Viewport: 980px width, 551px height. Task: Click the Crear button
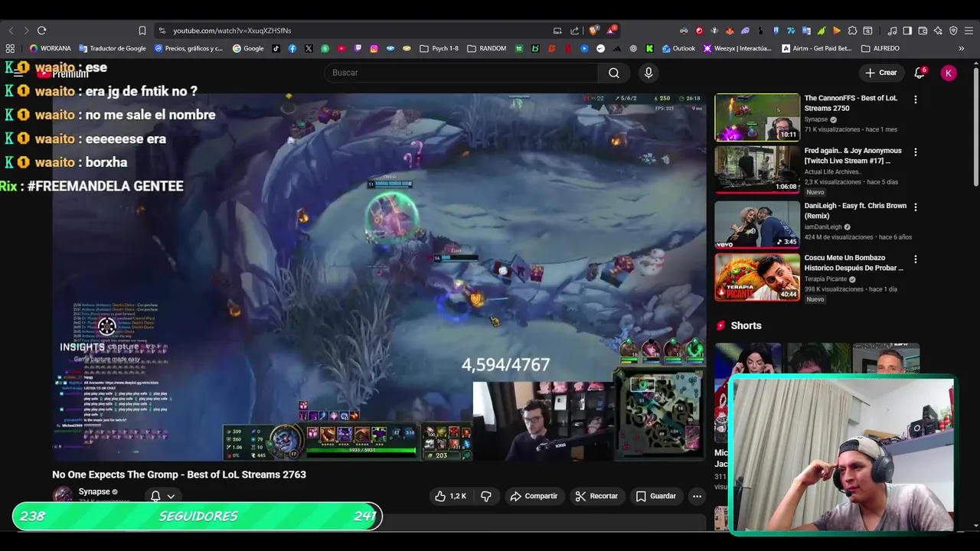click(x=881, y=73)
